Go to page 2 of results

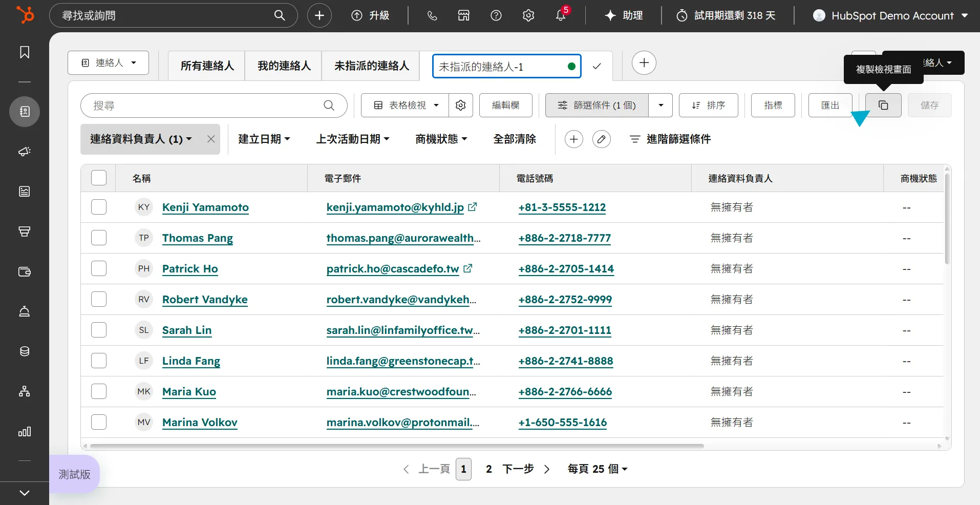click(x=489, y=469)
